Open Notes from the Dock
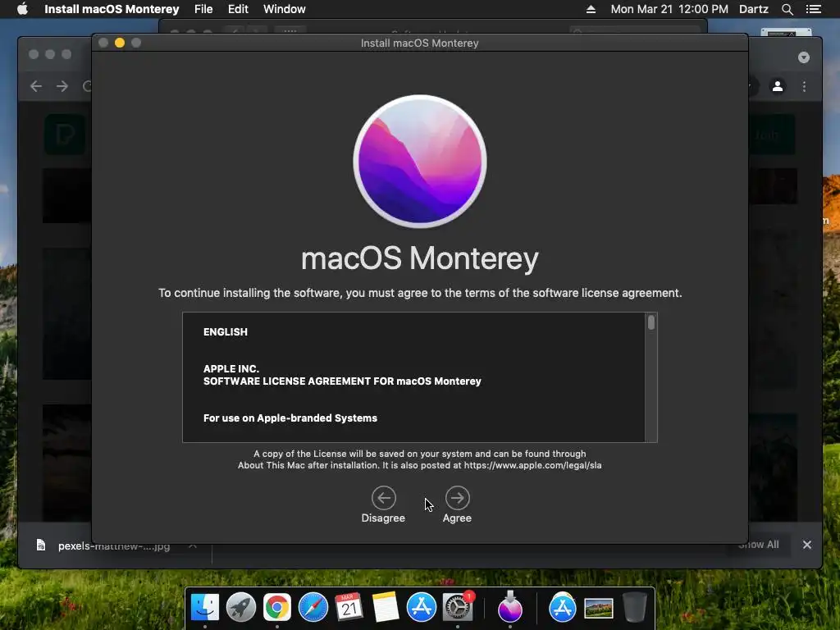This screenshot has height=630, width=840. tap(386, 608)
